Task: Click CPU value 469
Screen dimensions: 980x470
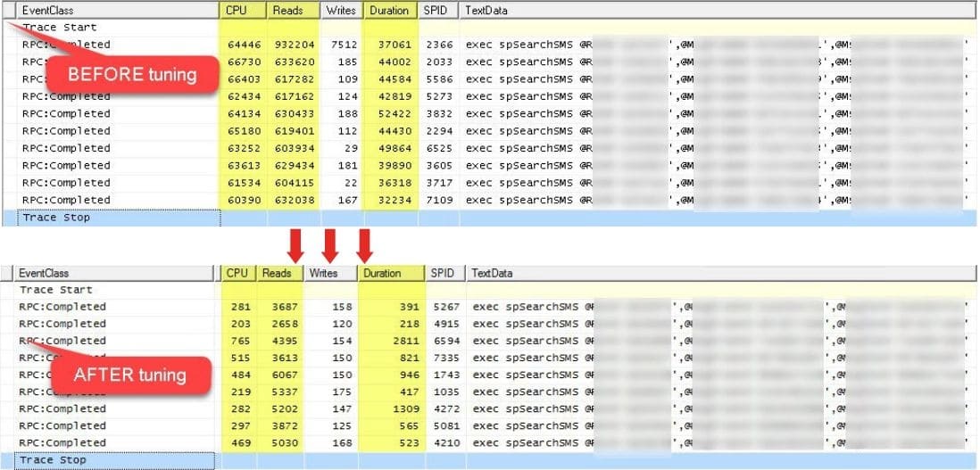Action: 240,443
